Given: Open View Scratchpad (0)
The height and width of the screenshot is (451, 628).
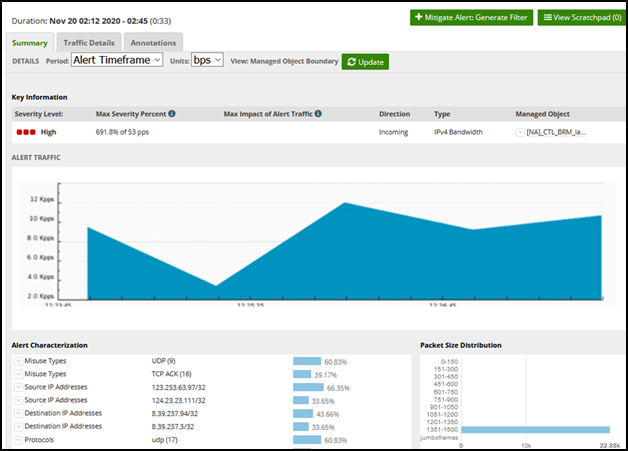Looking at the screenshot, I should [583, 17].
